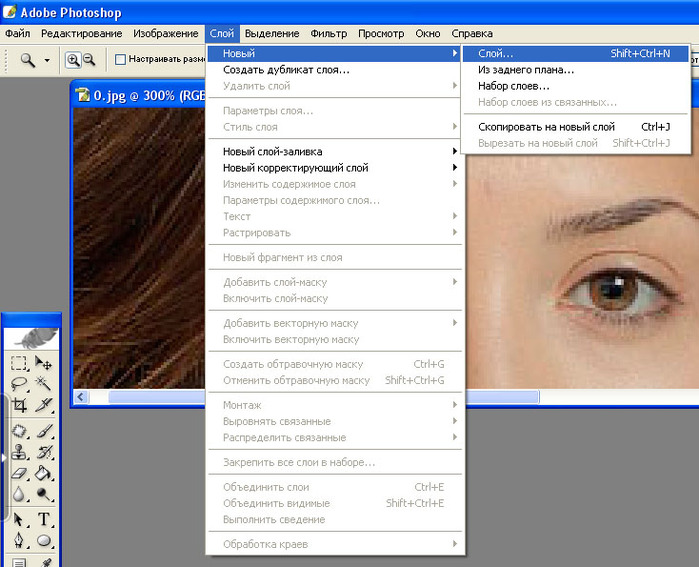
Task: Select the Move tool
Action: (44, 363)
